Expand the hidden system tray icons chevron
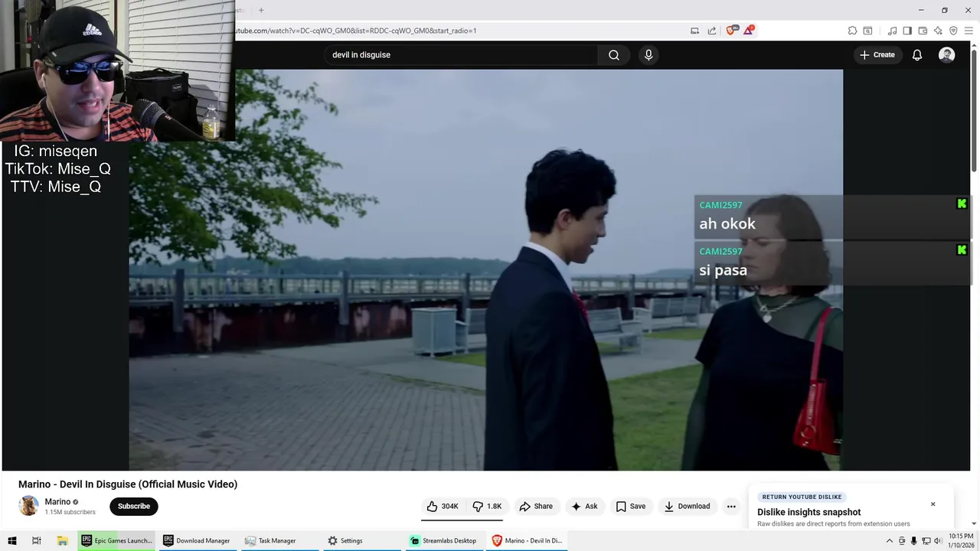 point(889,541)
